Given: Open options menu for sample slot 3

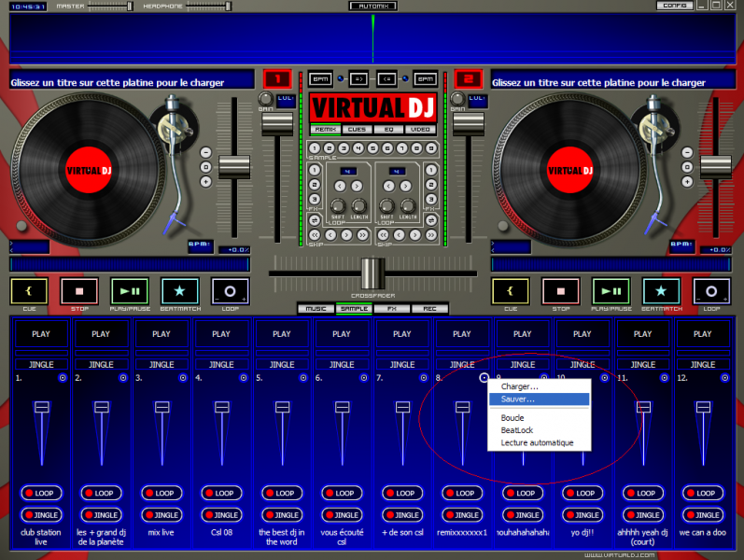Looking at the screenshot, I should coord(183,378).
